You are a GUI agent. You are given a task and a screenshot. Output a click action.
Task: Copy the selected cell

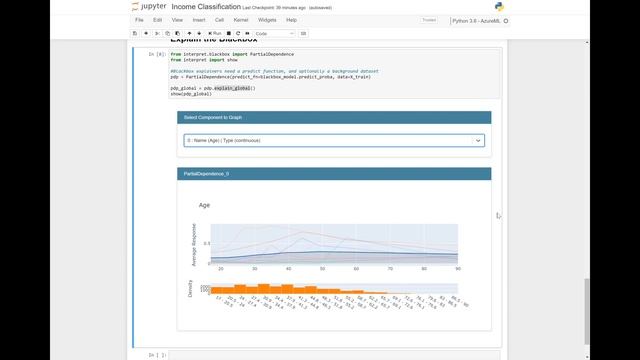click(167, 33)
